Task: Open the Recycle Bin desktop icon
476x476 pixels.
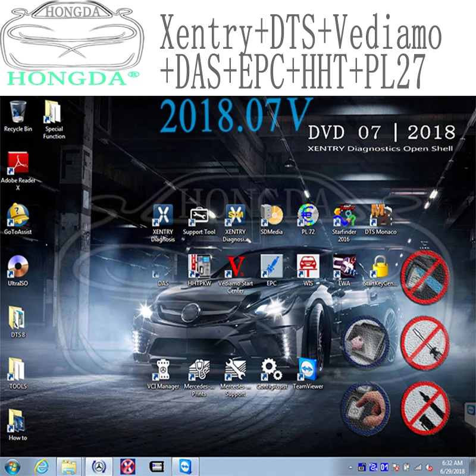Action: 18,117
